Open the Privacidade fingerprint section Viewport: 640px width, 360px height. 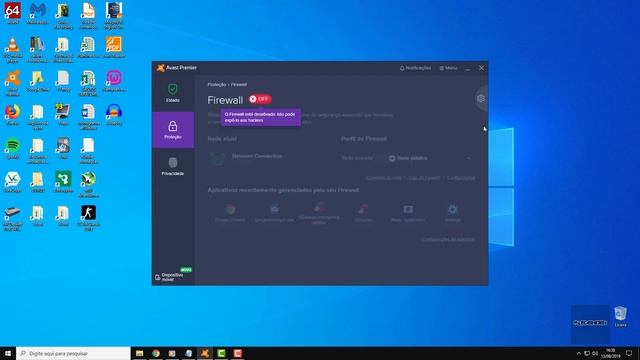173,166
